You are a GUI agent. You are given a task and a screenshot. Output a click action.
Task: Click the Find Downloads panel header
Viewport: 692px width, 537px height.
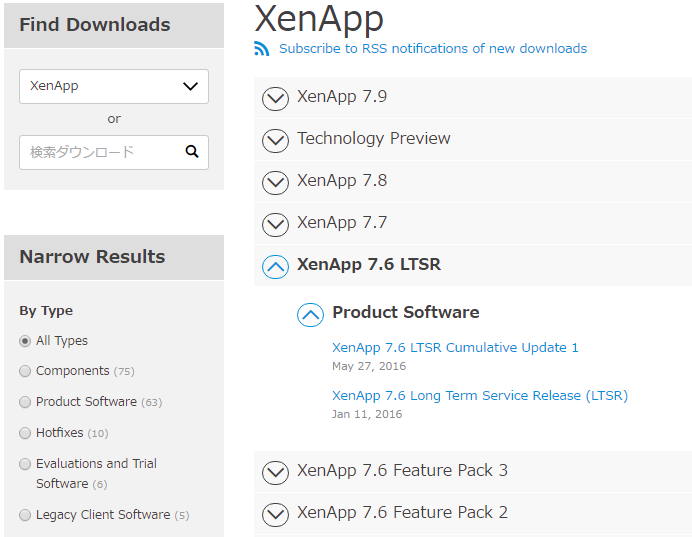pos(114,25)
